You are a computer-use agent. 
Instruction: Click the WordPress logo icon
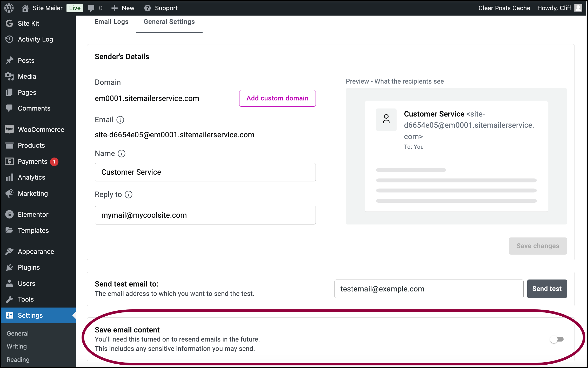click(9, 8)
